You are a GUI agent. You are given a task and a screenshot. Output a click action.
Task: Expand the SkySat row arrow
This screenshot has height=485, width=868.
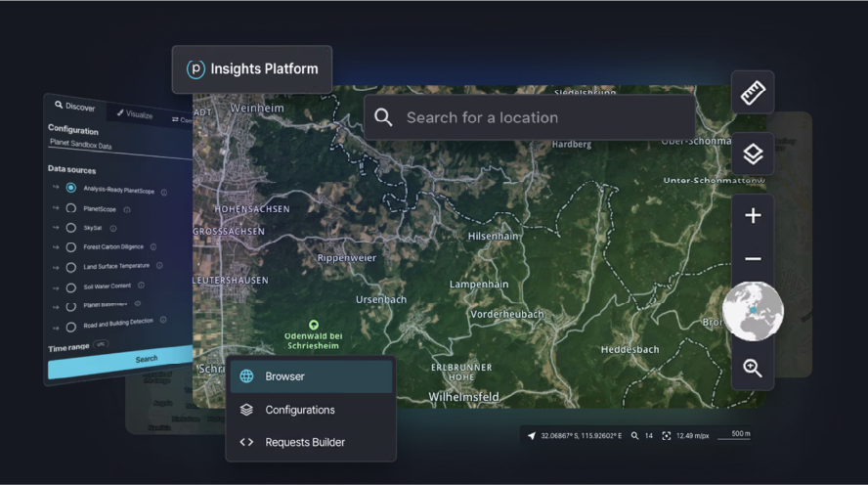point(56,228)
